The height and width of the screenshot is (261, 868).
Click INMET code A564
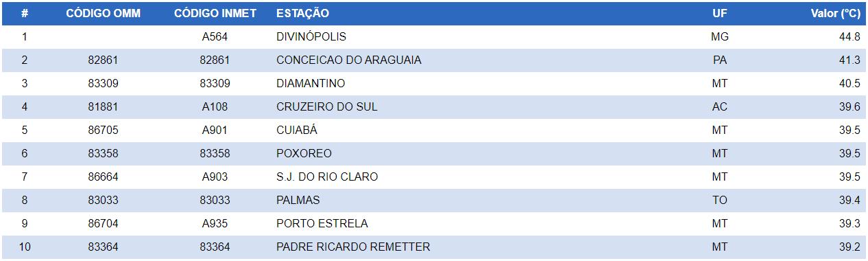pos(215,37)
